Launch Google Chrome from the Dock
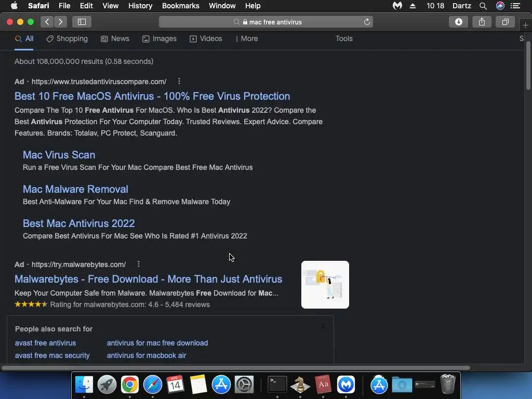Screen dimensions: 532x399 click(129, 384)
